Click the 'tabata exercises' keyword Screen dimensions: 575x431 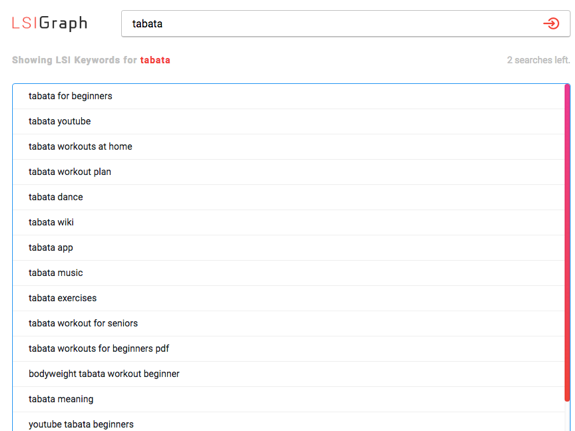(289, 298)
